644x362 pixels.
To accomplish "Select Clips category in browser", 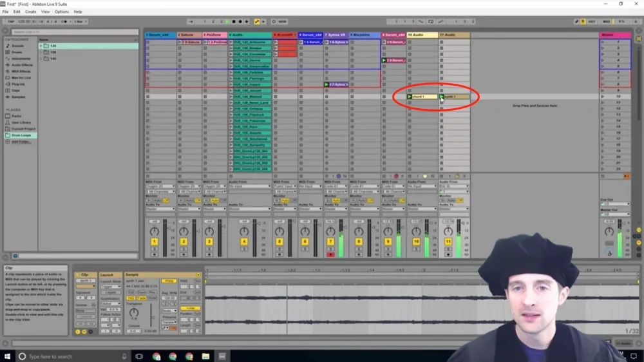I will (x=15, y=90).
